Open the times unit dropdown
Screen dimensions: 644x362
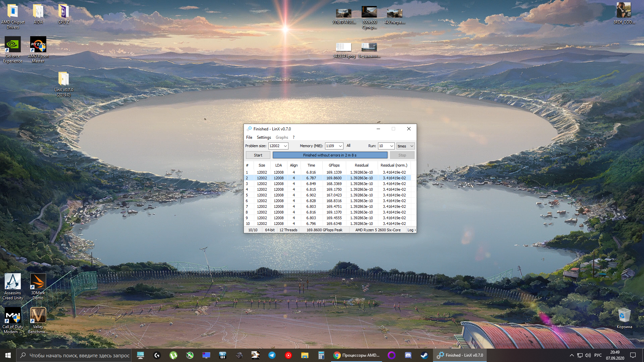(x=412, y=146)
